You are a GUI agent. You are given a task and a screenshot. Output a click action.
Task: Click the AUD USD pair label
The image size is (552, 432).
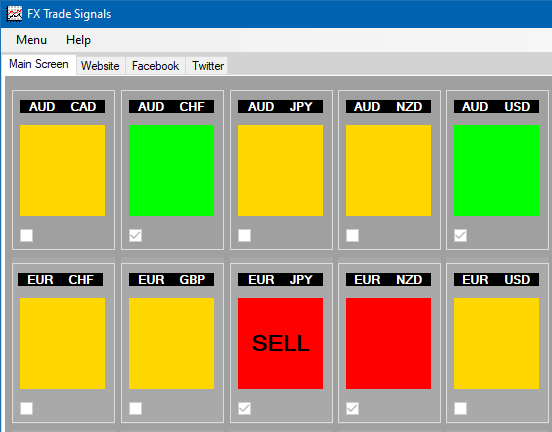[496, 107]
